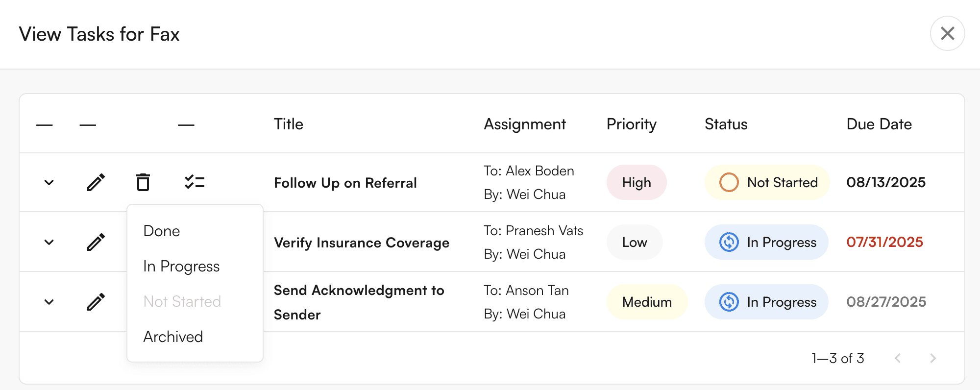Expand the Send Acknowledgment to Sender row
The width and height of the screenshot is (980, 390).
49,302
